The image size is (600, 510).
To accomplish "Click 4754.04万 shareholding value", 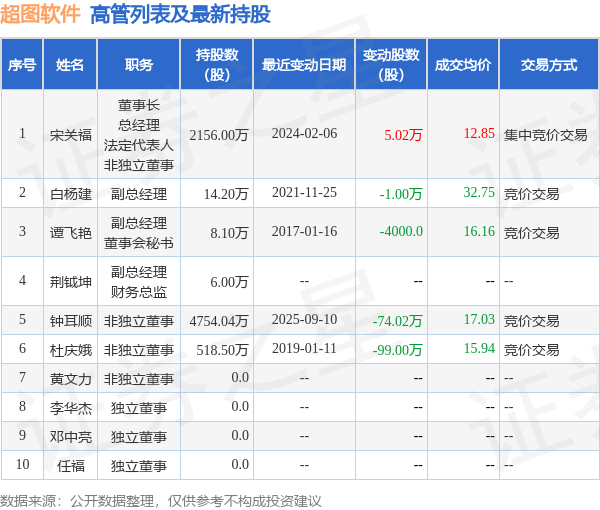I will [219, 321].
